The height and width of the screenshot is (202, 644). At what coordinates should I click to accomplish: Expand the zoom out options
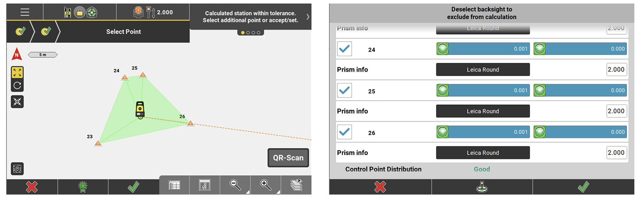click(x=237, y=185)
